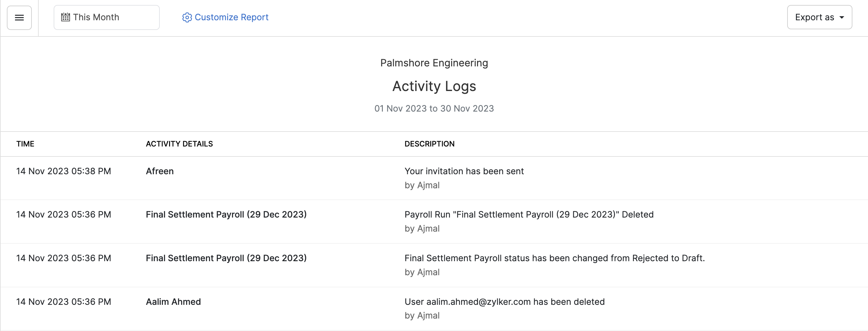Click the Activity Logs report title

(x=434, y=86)
